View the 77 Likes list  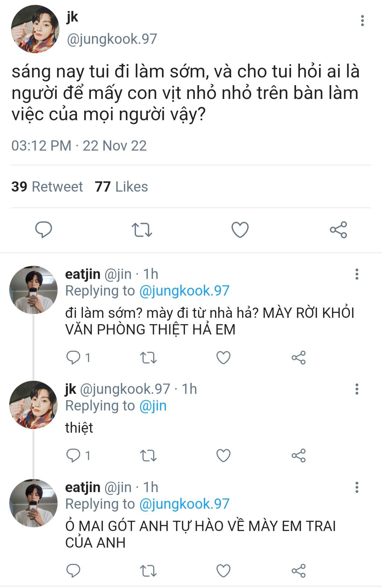[121, 187]
